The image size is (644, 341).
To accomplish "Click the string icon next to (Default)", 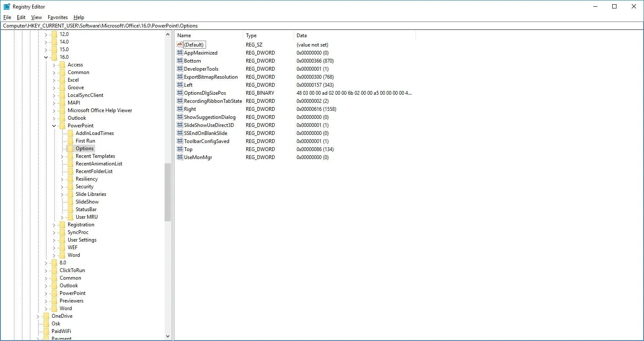I will [x=180, y=45].
